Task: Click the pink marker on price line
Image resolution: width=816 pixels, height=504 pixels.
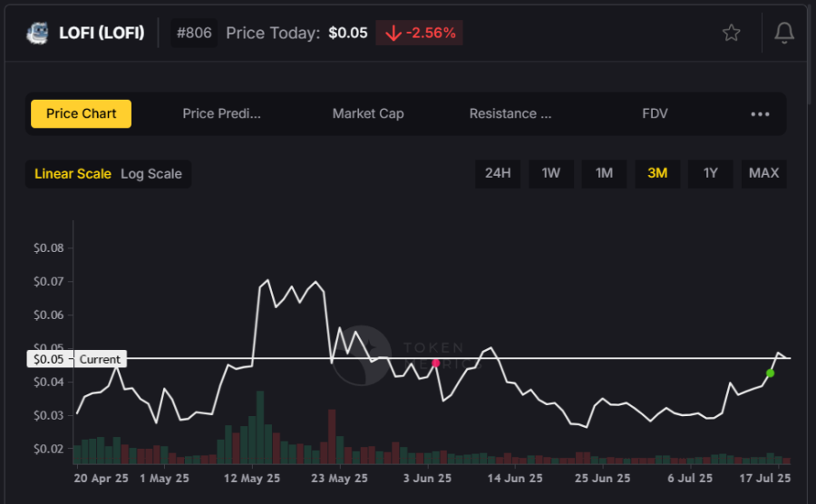Action: point(436,363)
